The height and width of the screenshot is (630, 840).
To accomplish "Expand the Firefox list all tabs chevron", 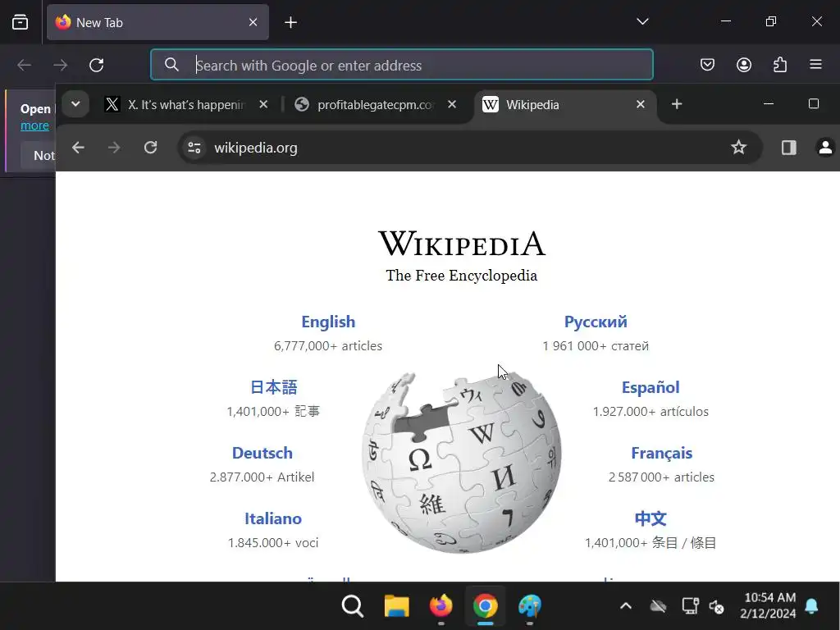I will coord(642,22).
